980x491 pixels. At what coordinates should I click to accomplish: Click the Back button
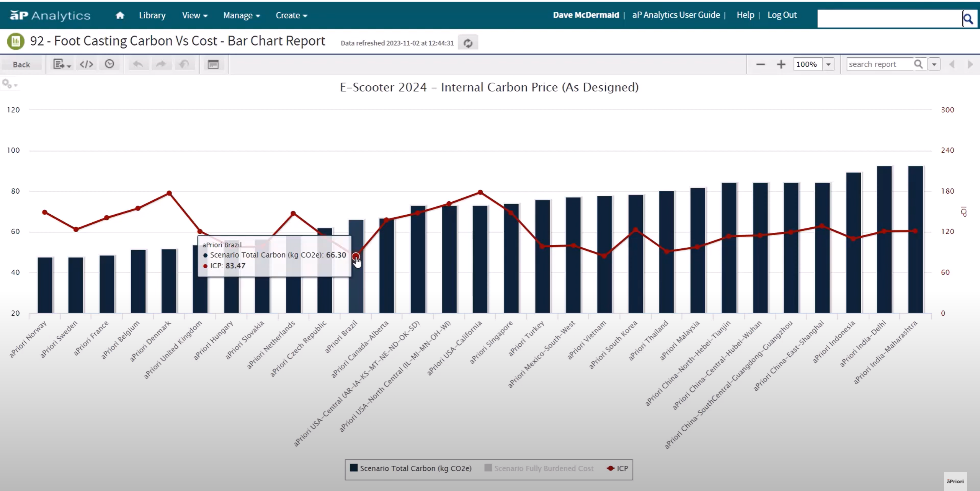point(21,64)
